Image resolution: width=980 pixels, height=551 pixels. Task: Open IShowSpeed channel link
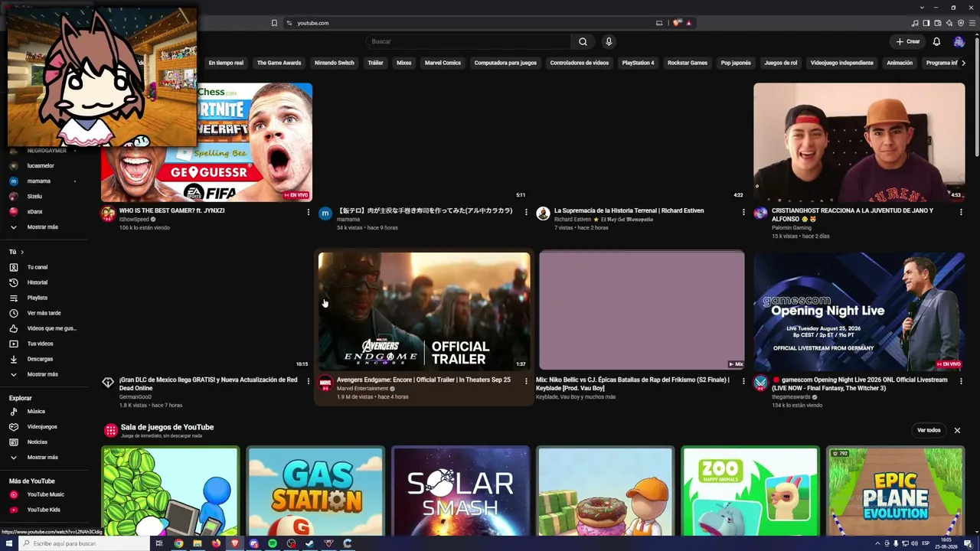point(135,220)
